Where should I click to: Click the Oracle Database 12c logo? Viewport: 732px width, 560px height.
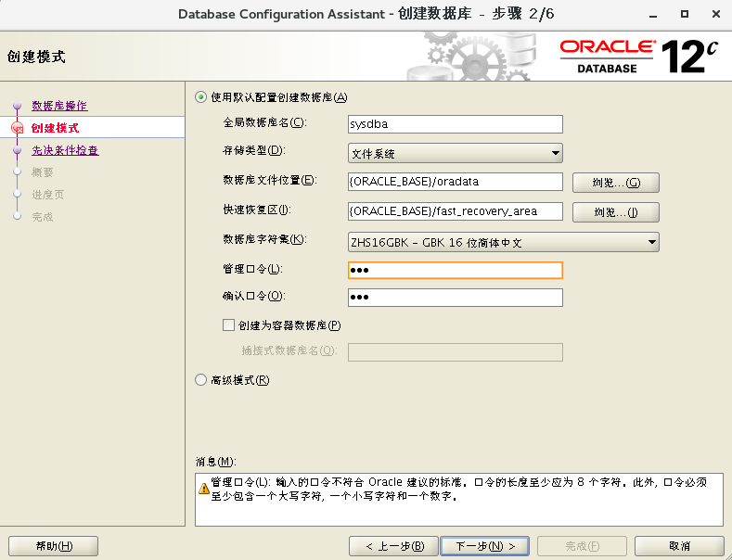tap(638, 57)
